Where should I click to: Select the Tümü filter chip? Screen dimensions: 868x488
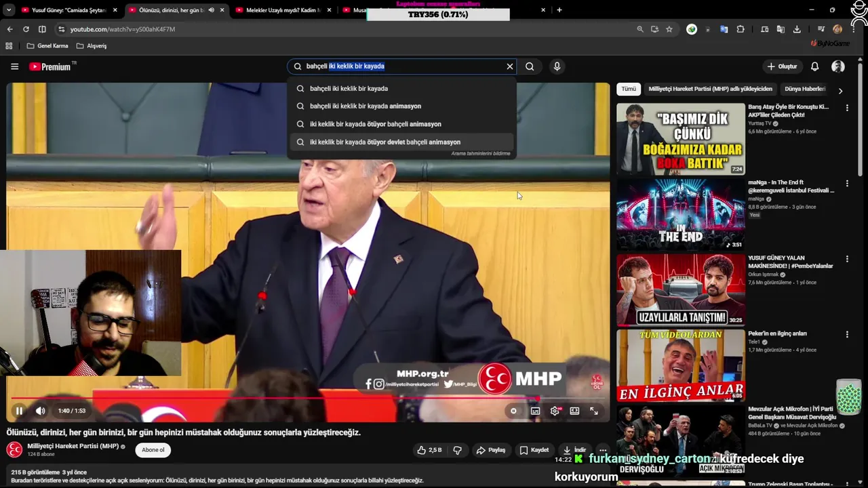pyautogui.click(x=629, y=89)
